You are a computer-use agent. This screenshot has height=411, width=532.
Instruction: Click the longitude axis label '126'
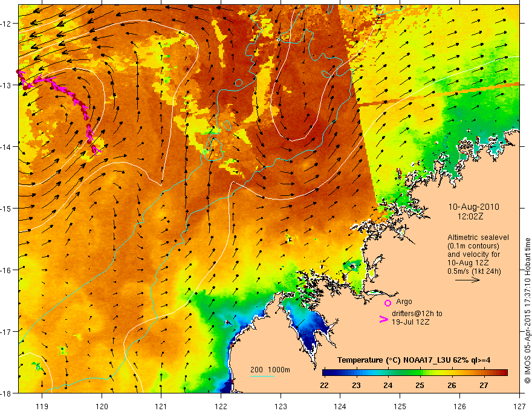pos(459,406)
